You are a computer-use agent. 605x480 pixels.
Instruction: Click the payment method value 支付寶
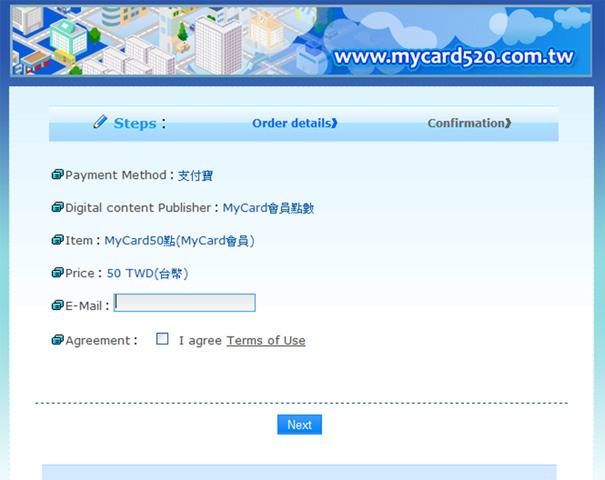click(x=195, y=176)
